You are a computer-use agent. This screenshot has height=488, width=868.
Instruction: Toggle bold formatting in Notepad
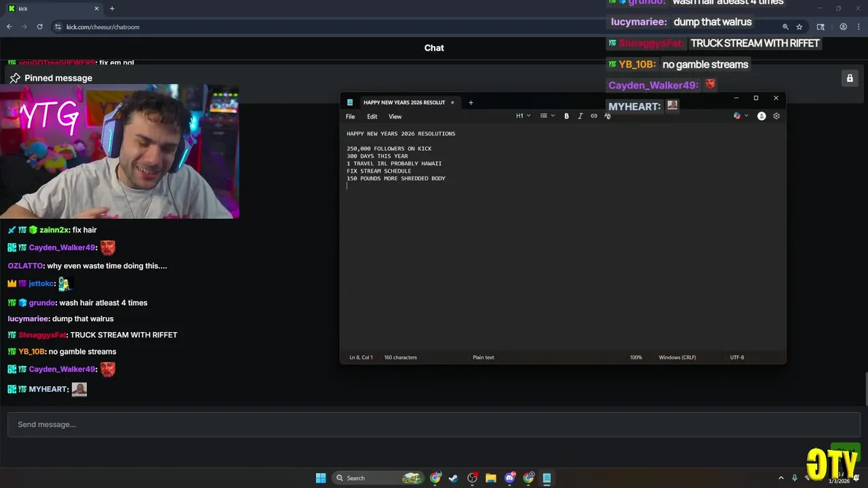[566, 116]
